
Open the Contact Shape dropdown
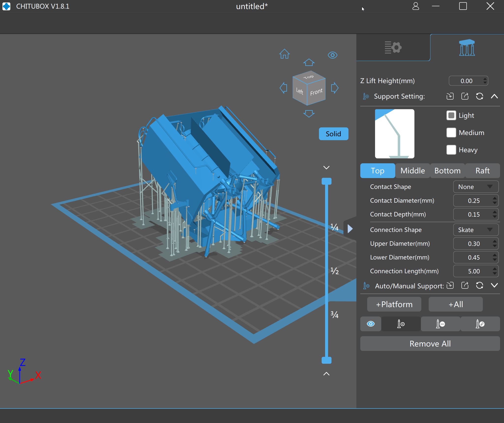coord(476,187)
